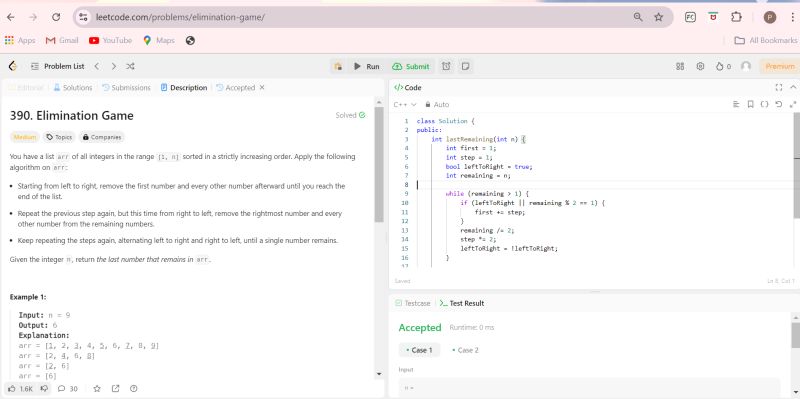Click the Premium button
The image size is (800, 399).
click(x=780, y=66)
